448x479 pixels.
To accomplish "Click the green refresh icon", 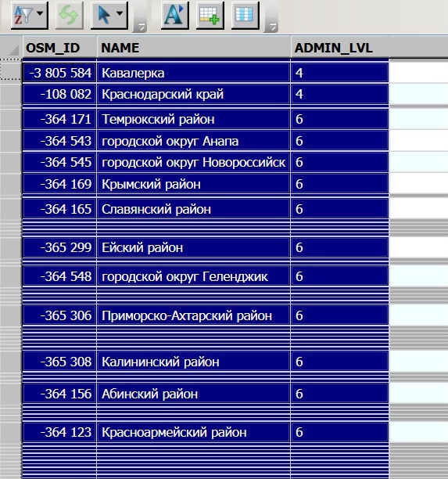I will click(x=69, y=16).
